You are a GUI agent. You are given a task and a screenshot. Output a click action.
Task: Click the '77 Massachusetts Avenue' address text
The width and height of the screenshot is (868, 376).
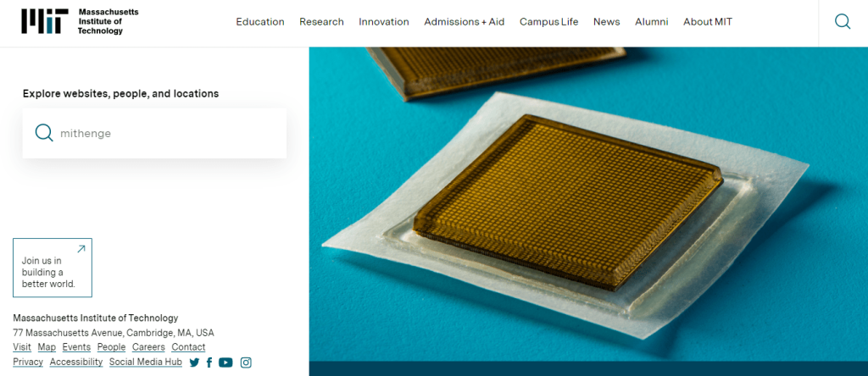[x=114, y=333]
